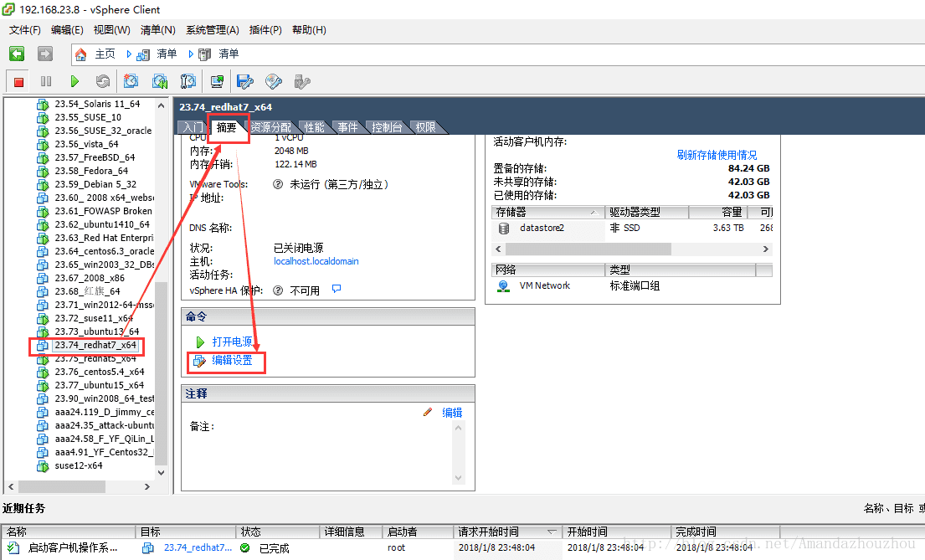Click the help icon beside vSphere HA 不可用
Screen dimensions: 925x560
tap(278, 290)
